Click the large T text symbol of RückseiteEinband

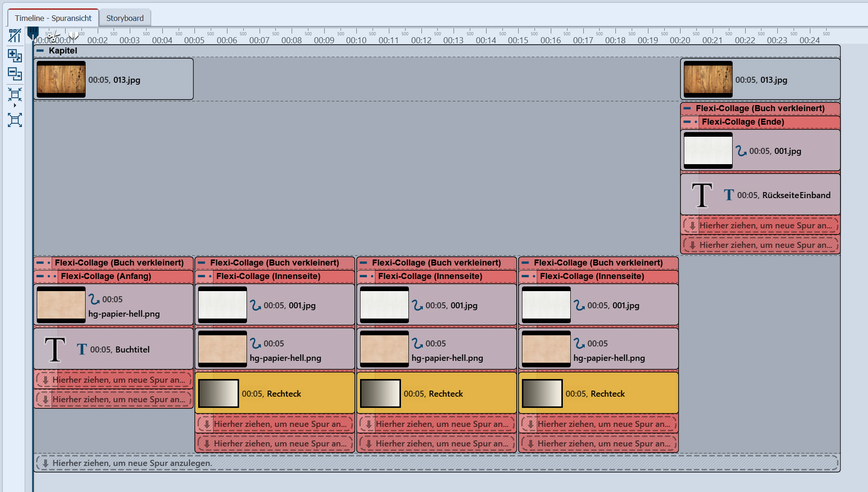702,195
